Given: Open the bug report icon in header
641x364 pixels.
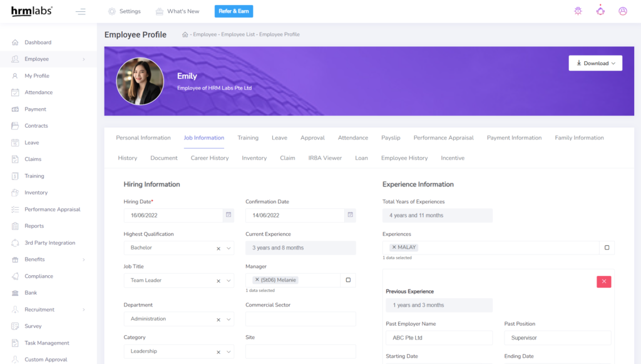Looking at the screenshot, I should coord(578,11).
